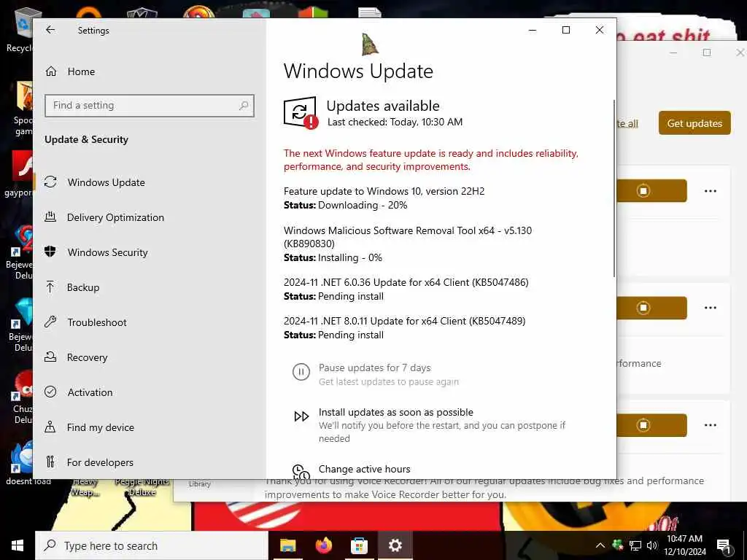Click the Backup upward arrow icon
Image resolution: width=747 pixels, height=560 pixels.
click(50, 287)
